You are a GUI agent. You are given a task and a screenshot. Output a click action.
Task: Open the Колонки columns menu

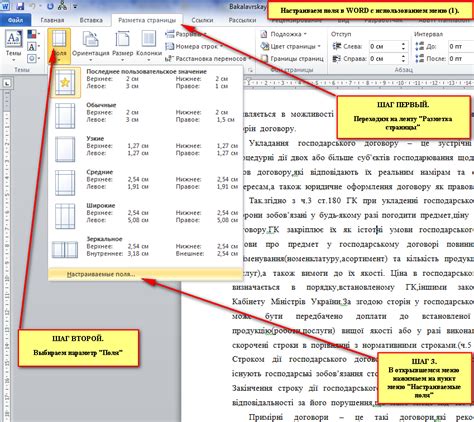(x=149, y=46)
